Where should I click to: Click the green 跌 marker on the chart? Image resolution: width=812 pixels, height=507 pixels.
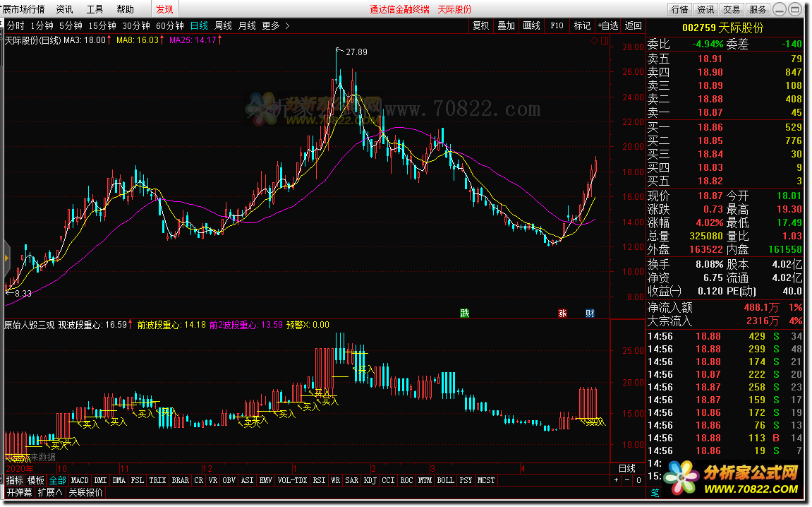[x=464, y=313]
